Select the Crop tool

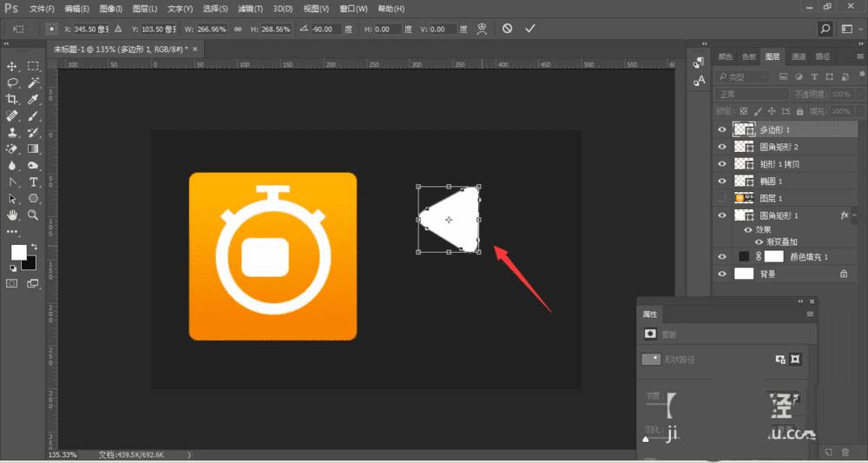tap(13, 99)
